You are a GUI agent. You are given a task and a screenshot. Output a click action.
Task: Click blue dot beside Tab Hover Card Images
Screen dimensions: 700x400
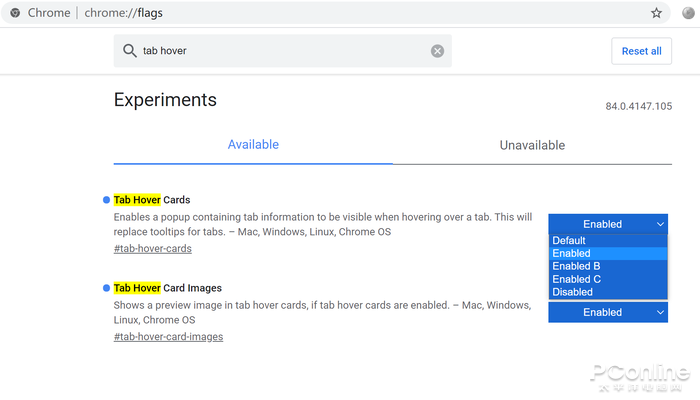click(x=107, y=288)
